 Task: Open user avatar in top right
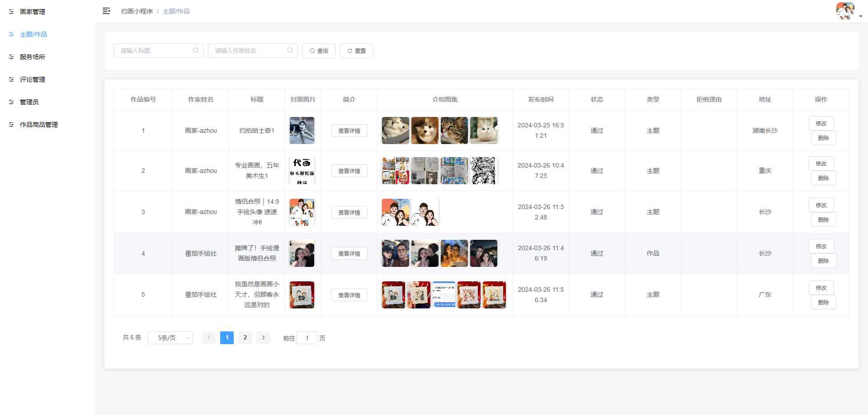[x=845, y=11]
